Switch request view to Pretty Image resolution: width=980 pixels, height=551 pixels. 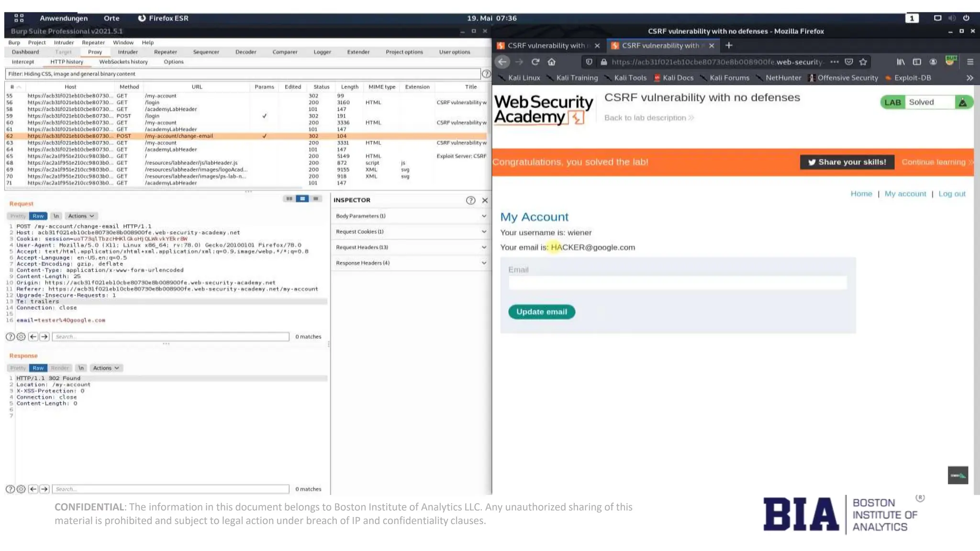click(18, 216)
